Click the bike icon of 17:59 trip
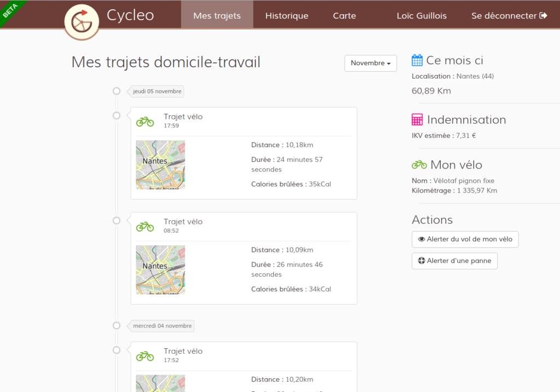This screenshot has width=560, height=392. pyautogui.click(x=145, y=122)
